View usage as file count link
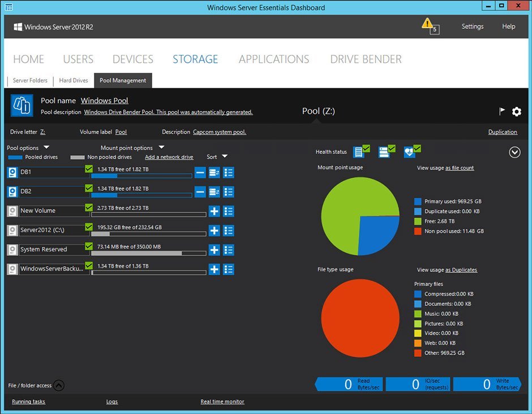 460,168
